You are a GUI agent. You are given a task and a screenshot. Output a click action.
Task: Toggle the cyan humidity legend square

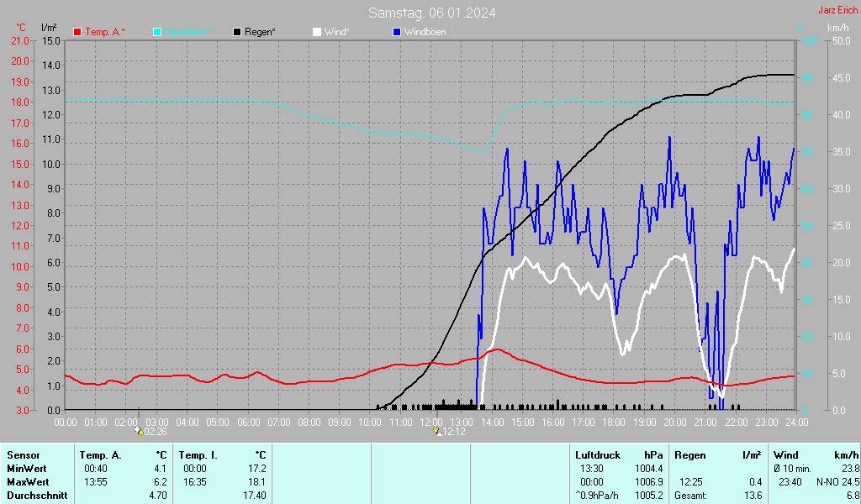(x=158, y=32)
